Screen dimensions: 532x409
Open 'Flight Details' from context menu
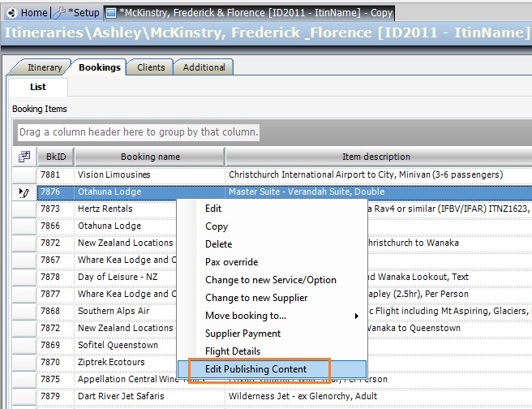click(x=233, y=351)
